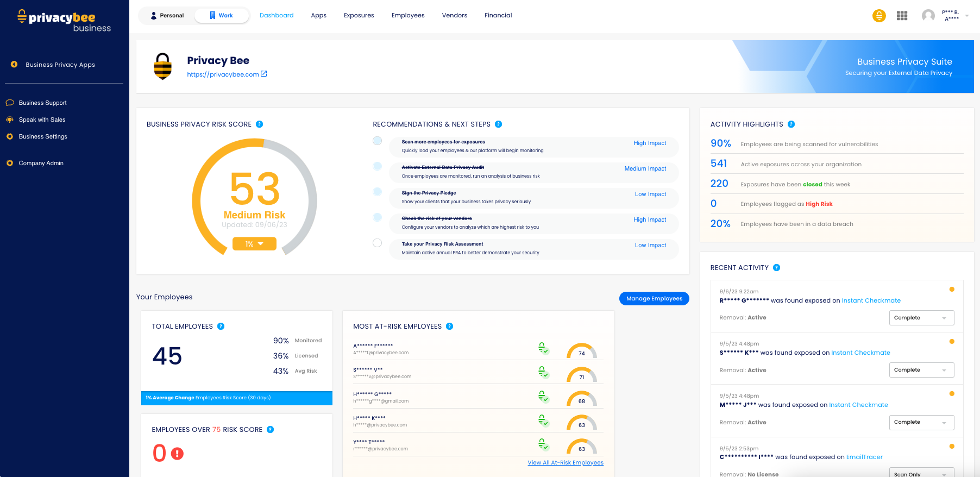This screenshot has height=477, width=980.
Task: Go to the Exposures tab
Action: coord(359,15)
